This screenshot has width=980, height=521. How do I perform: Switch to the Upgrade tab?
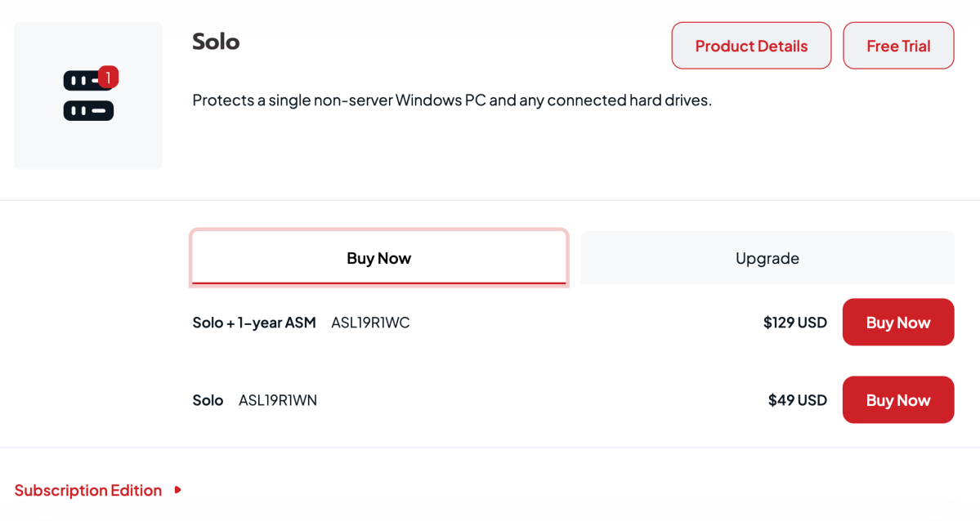[767, 258]
